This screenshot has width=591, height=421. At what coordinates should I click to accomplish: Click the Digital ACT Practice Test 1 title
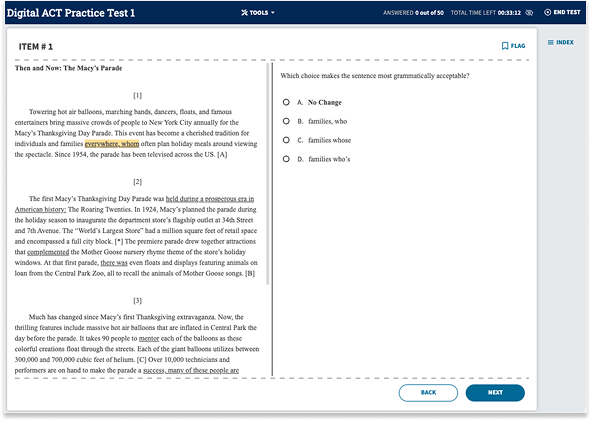click(x=71, y=13)
